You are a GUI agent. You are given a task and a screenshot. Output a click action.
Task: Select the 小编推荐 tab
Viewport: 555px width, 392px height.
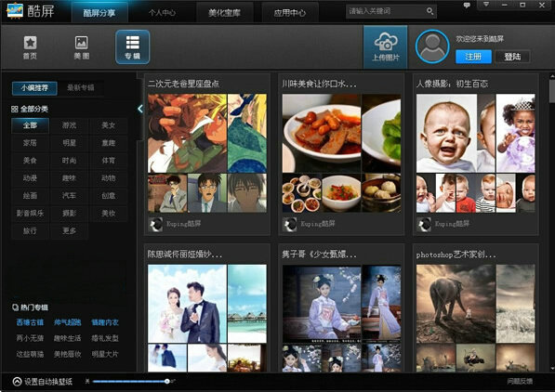click(34, 87)
